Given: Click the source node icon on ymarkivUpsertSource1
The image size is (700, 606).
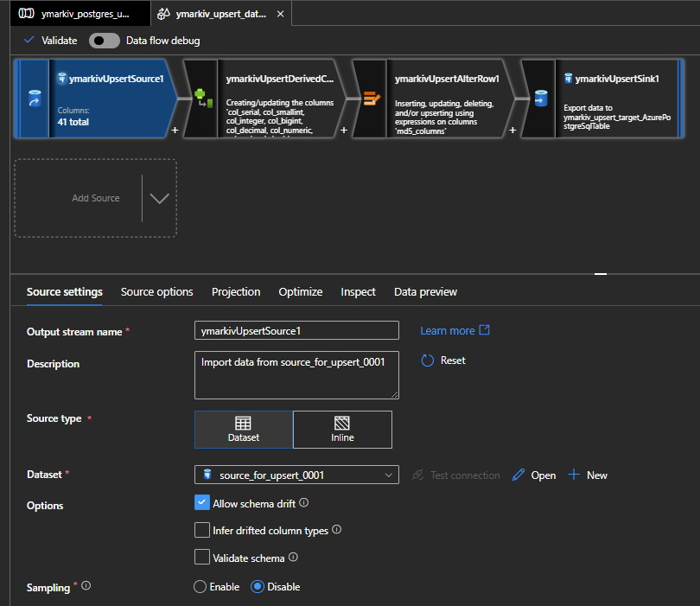Looking at the screenshot, I should tap(33, 99).
